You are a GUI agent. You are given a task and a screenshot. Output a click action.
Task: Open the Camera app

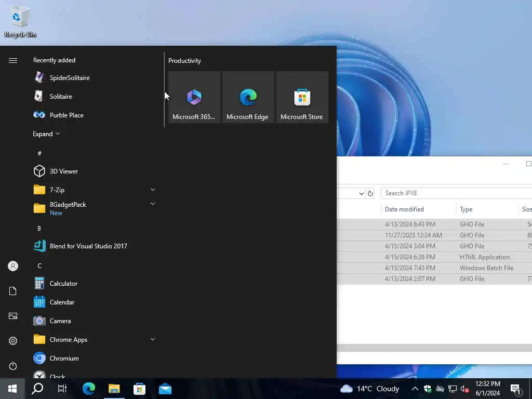click(x=95, y=321)
